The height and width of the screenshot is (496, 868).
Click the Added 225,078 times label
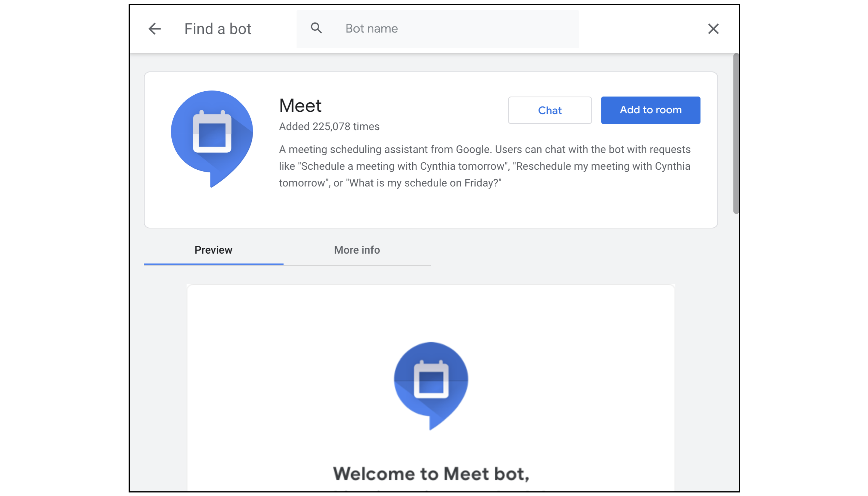pos(329,127)
